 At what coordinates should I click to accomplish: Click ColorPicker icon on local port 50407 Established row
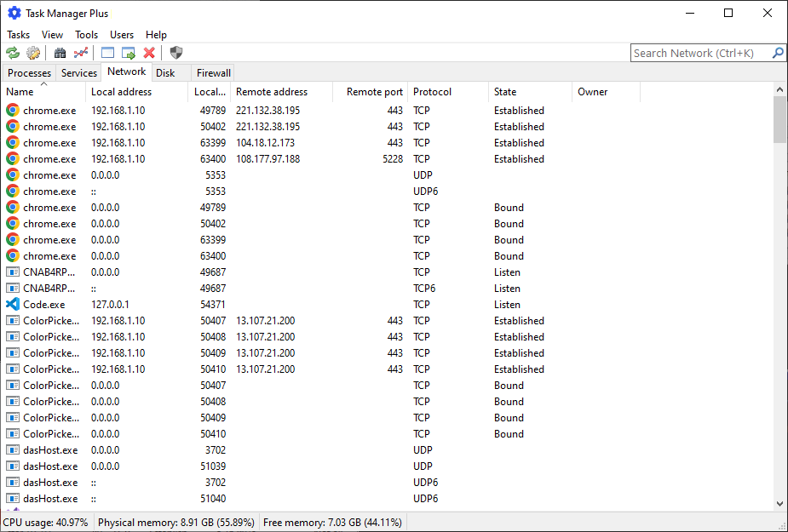pyautogui.click(x=13, y=321)
